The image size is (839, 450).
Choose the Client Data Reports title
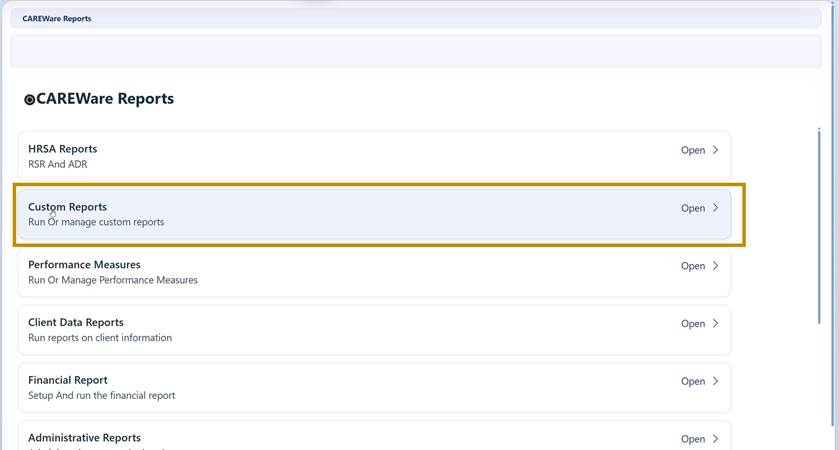(75, 322)
